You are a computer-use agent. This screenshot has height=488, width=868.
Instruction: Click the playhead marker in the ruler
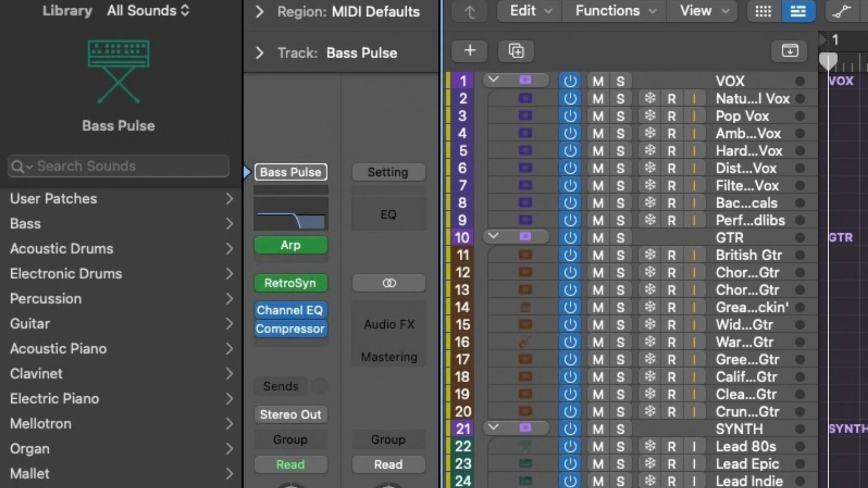point(828,61)
